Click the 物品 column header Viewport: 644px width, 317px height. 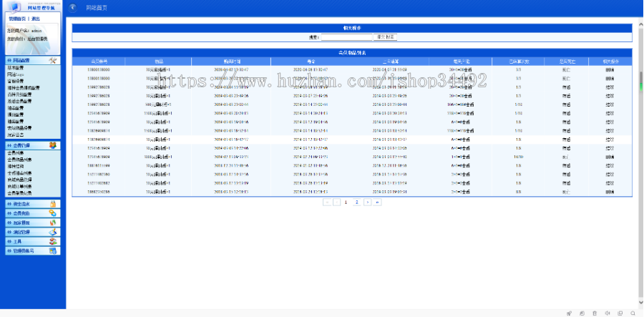158,62
